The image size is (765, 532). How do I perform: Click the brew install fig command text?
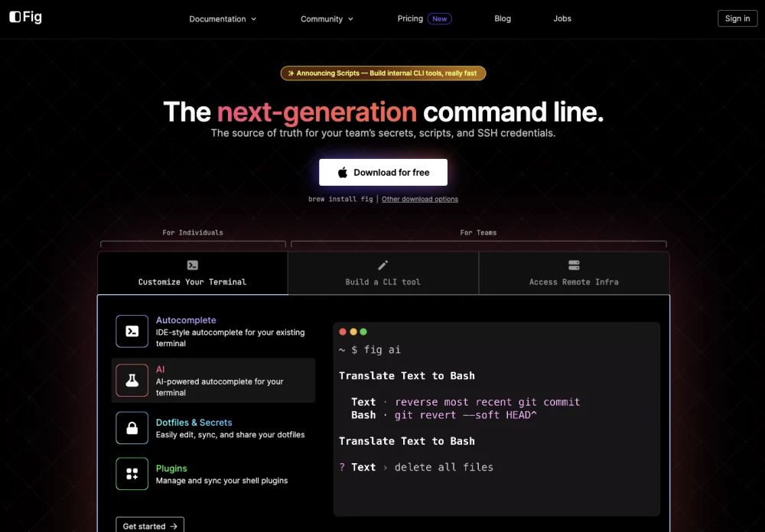(x=340, y=199)
